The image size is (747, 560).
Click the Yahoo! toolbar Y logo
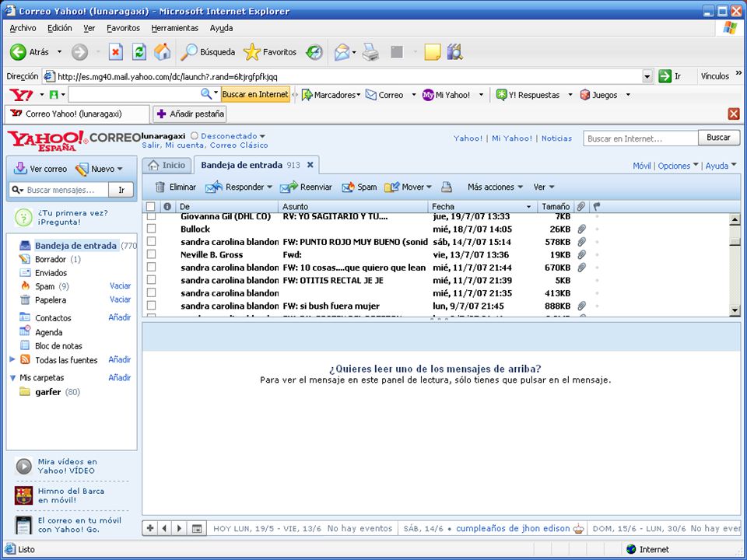click(21, 95)
